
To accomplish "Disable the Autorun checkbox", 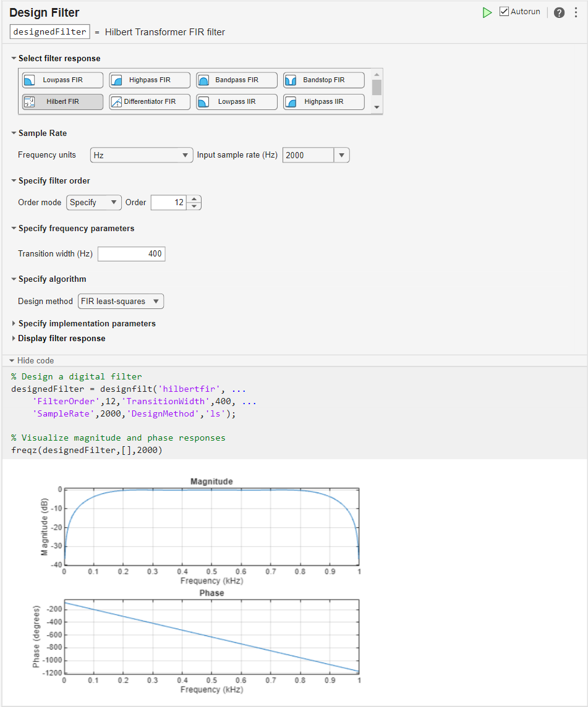I will click(x=503, y=11).
